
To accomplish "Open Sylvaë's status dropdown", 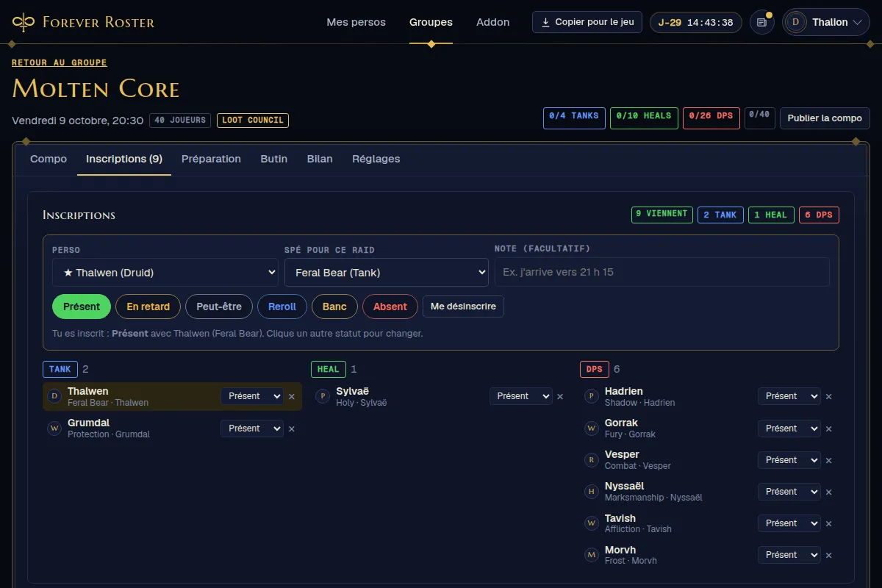I will click(x=521, y=396).
